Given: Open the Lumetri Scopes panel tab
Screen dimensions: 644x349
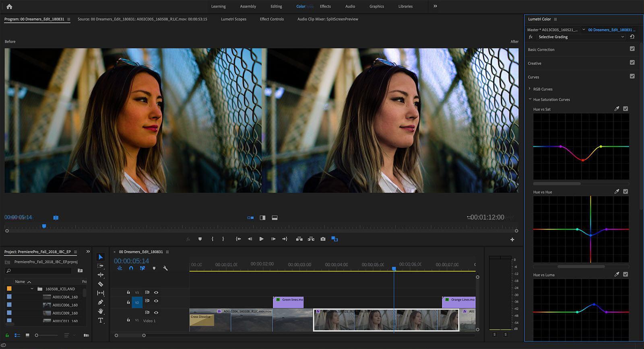Looking at the screenshot, I should [233, 19].
